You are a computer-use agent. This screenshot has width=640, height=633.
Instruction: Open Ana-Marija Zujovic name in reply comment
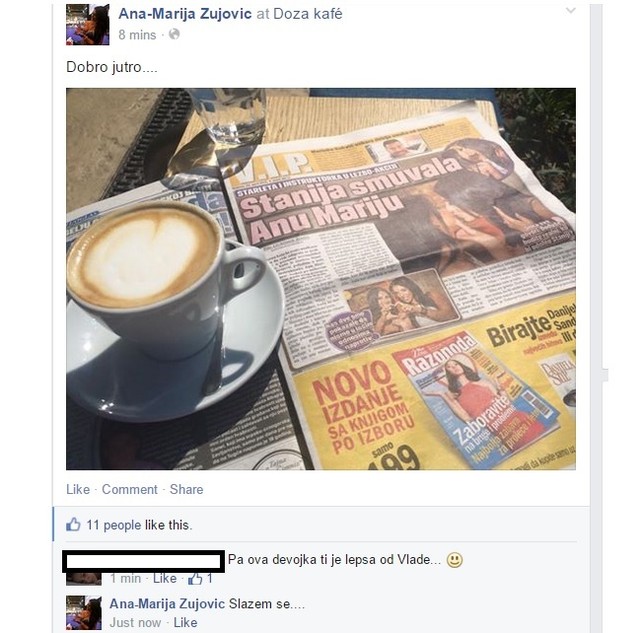[x=167, y=604]
